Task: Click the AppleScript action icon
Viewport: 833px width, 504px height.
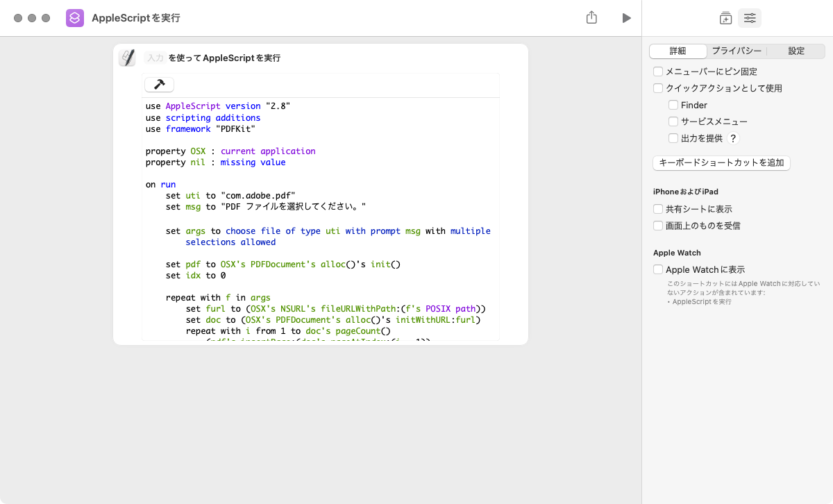Action: pyautogui.click(x=127, y=58)
